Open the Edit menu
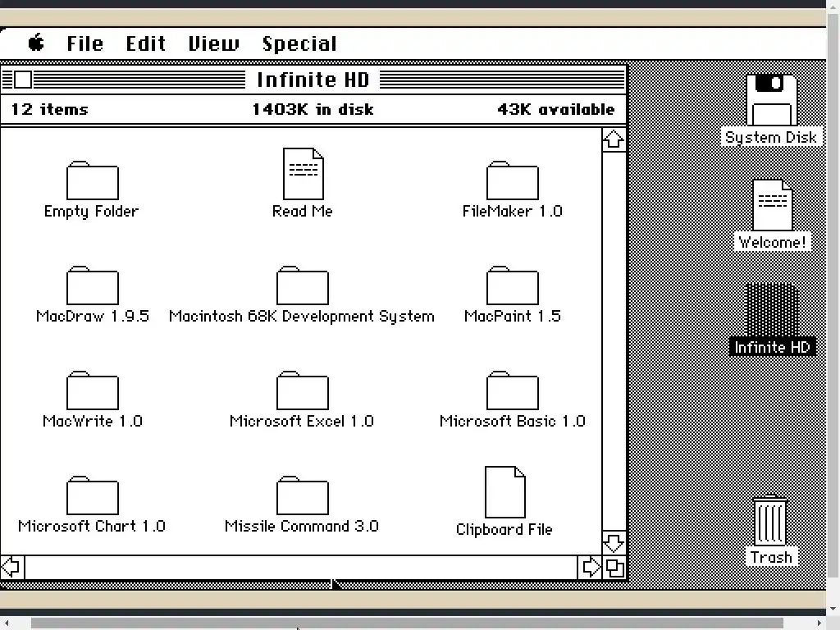 (x=146, y=43)
